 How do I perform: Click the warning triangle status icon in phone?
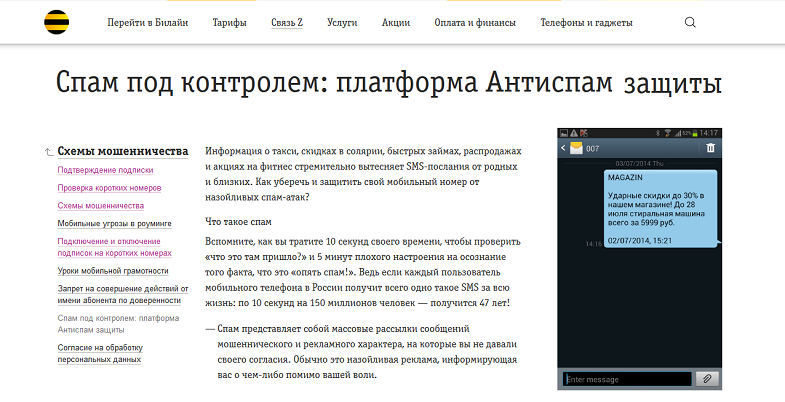(573, 133)
